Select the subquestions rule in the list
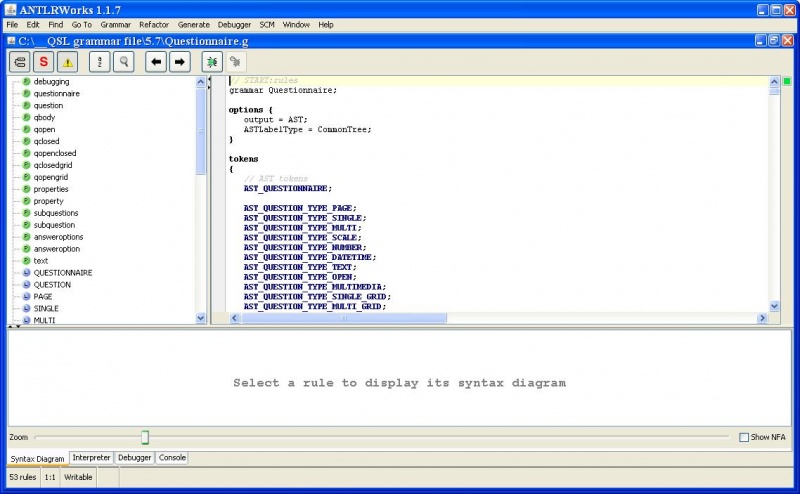 pos(56,213)
